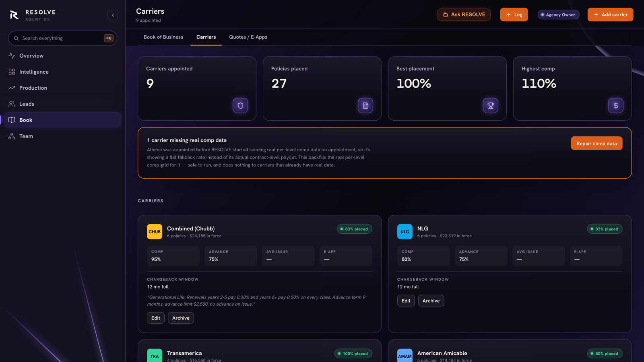Select the Carriers tab
This screenshot has width=644, height=362.
(x=206, y=37)
